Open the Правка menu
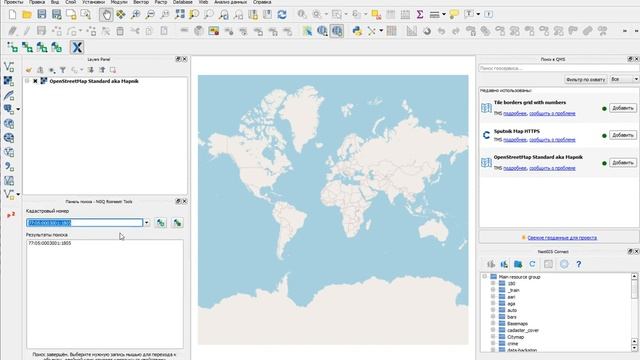The width and height of the screenshot is (640, 360). 37,2
